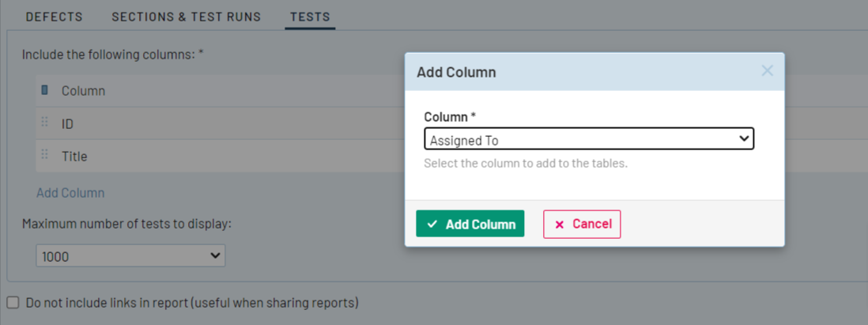
Task: Switch to the Defects tab
Action: [x=54, y=17]
